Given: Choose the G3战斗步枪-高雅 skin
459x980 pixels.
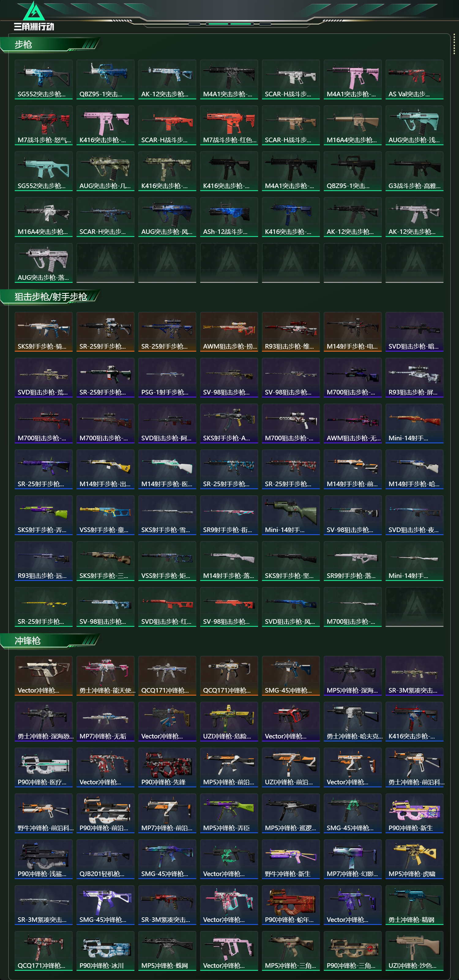Looking at the screenshot, I should click(x=414, y=171).
